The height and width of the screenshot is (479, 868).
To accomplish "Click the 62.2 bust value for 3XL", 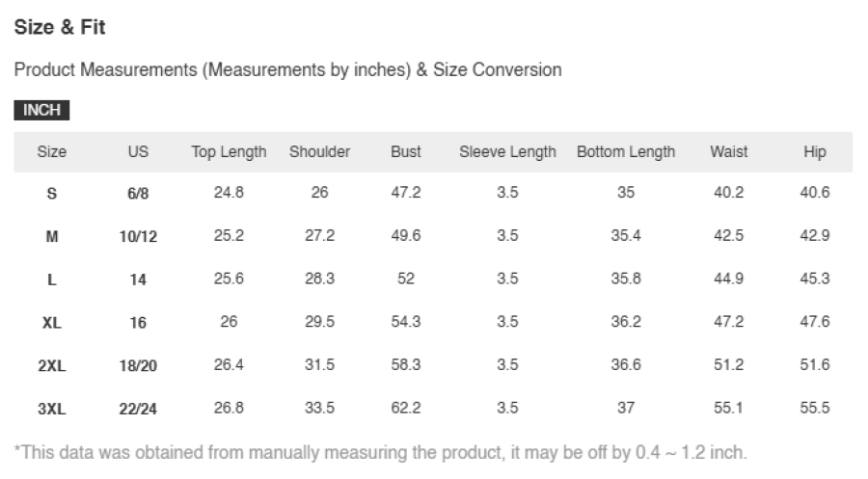I will point(406,409).
